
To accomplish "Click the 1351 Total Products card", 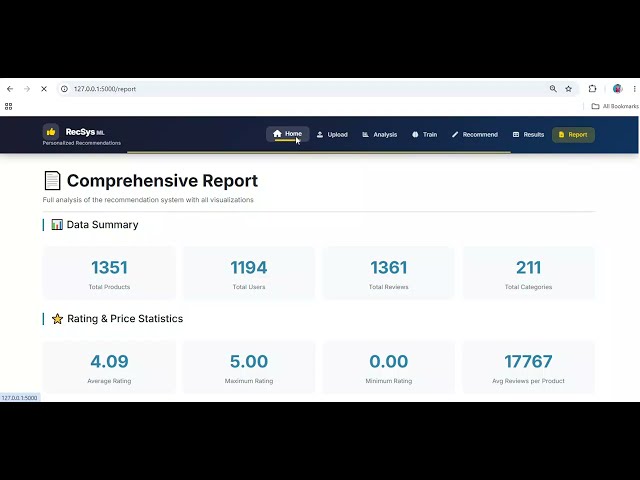I will pyautogui.click(x=109, y=273).
